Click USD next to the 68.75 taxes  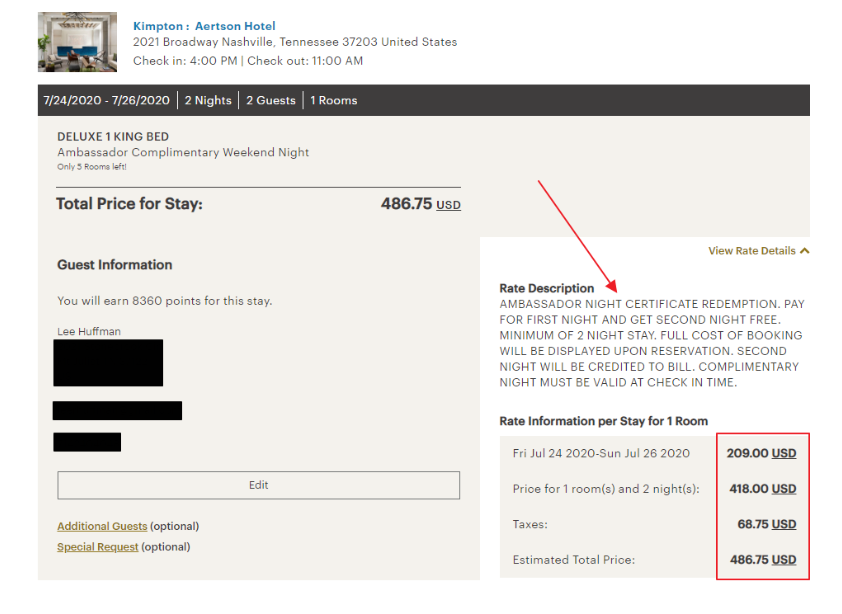coord(784,524)
